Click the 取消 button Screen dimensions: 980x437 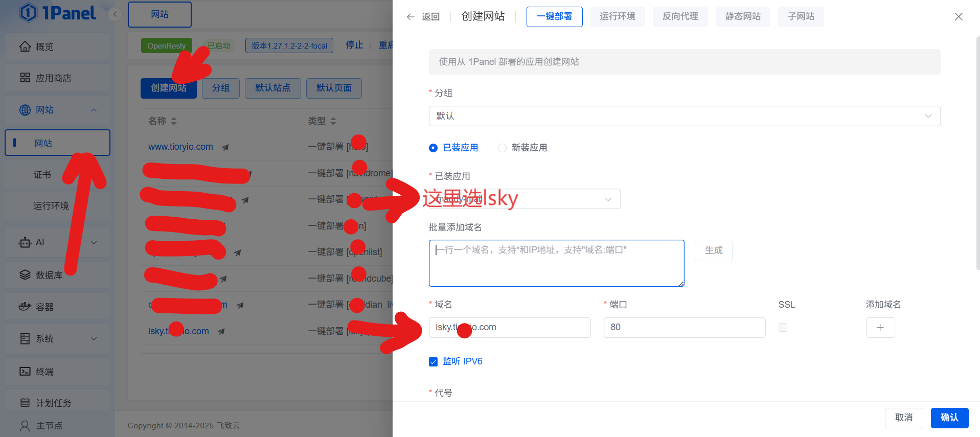[x=904, y=418]
